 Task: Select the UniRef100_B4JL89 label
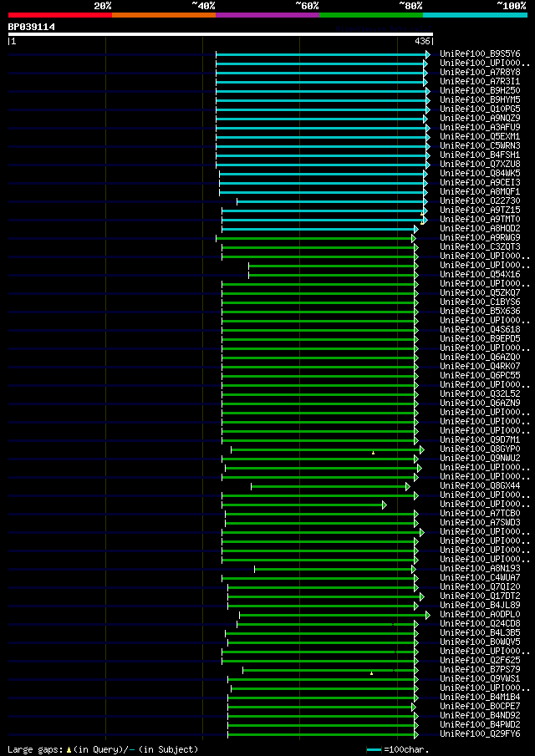click(480, 605)
